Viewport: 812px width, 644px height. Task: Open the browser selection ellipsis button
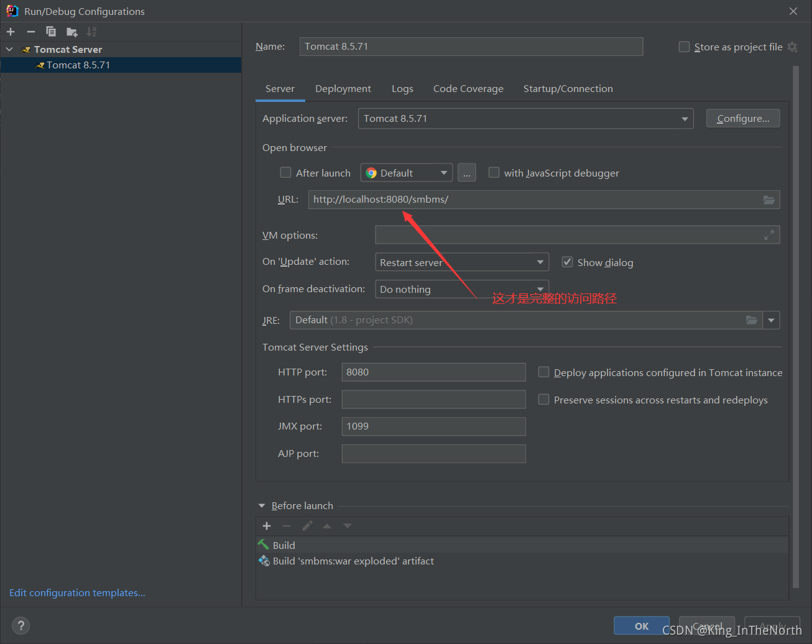tap(467, 173)
